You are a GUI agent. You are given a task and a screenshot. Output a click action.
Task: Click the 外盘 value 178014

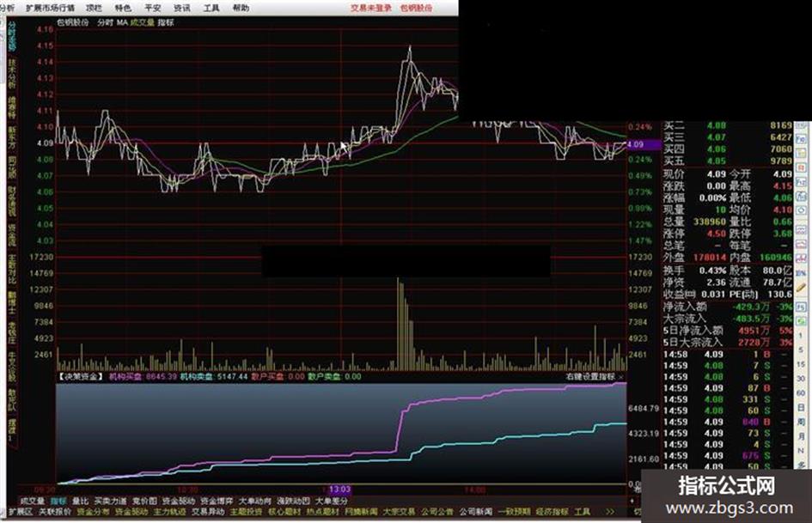click(710, 258)
